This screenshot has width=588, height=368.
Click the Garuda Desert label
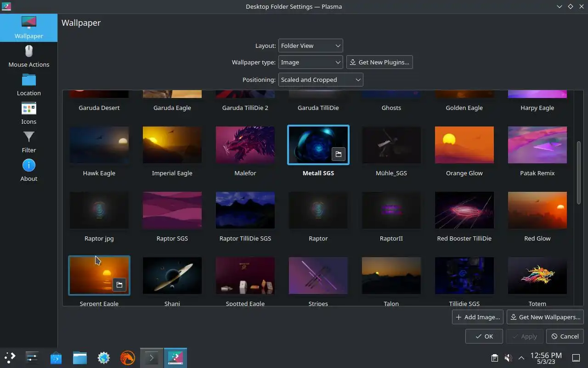click(99, 108)
